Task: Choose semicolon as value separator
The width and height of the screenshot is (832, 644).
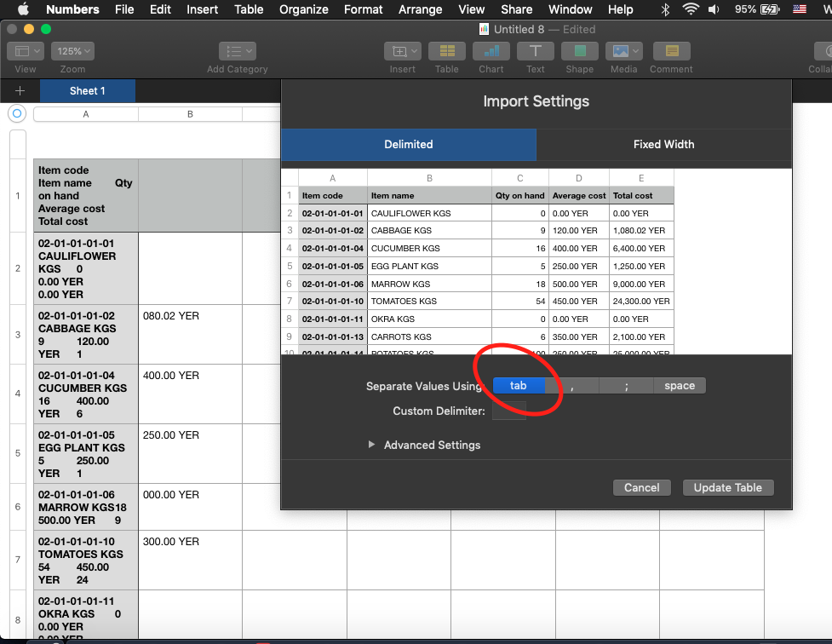Action: point(626,385)
